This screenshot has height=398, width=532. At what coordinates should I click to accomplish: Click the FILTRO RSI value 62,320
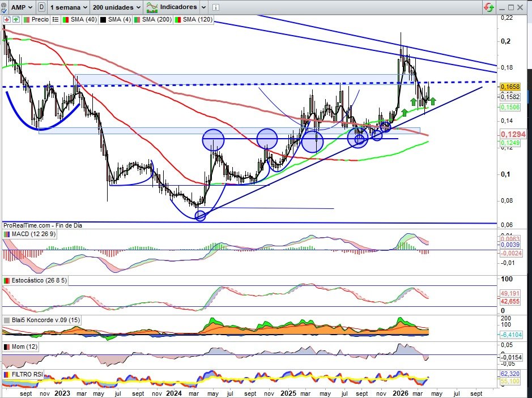point(510,374)
